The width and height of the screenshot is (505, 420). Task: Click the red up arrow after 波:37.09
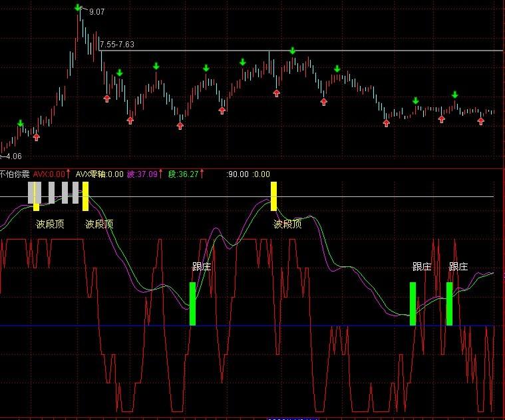pyautogui.click(x=161, y=174)
